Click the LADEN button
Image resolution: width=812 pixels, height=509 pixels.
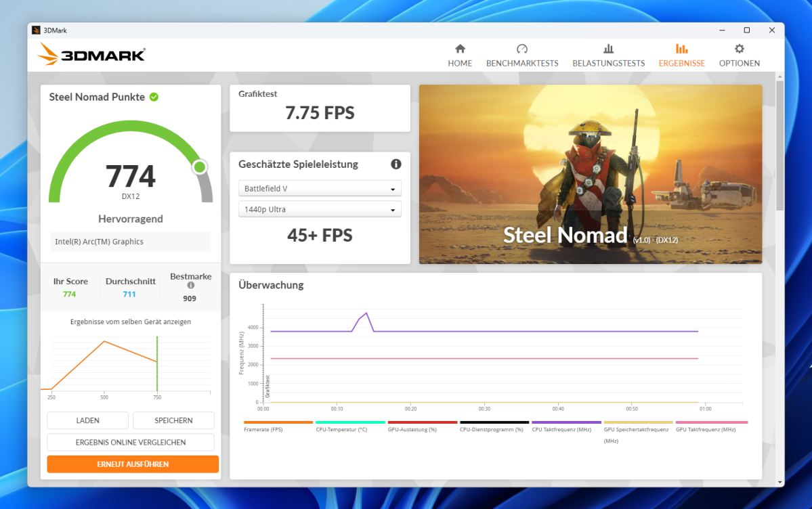coord(87,420)
